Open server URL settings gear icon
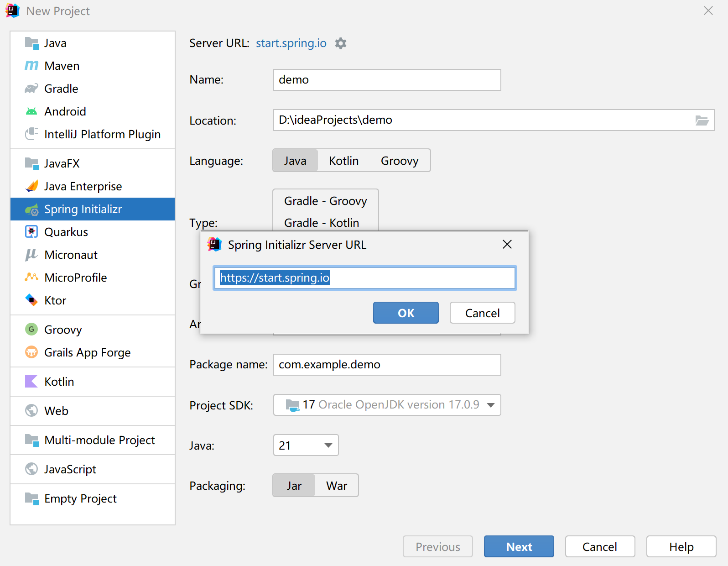 pos(341,43)
